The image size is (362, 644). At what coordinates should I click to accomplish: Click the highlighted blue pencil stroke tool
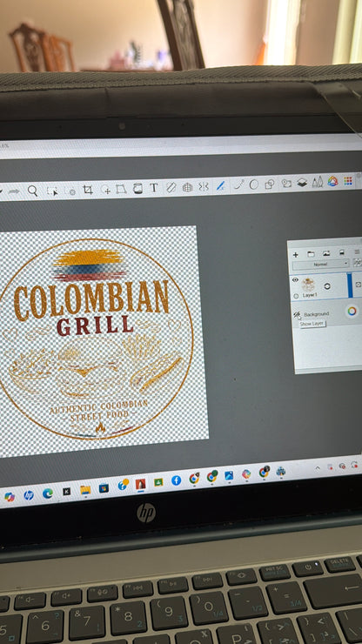(221, 185)
